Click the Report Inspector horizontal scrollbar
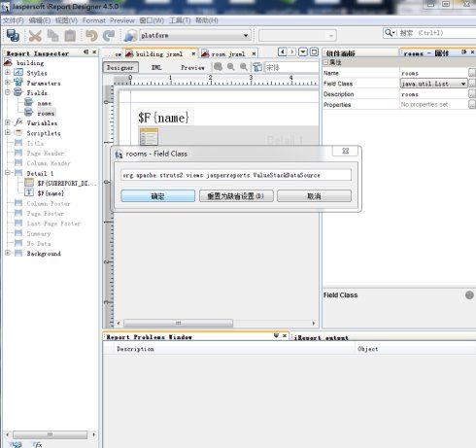This screenshot has width=476, height=448. point(50,434)
